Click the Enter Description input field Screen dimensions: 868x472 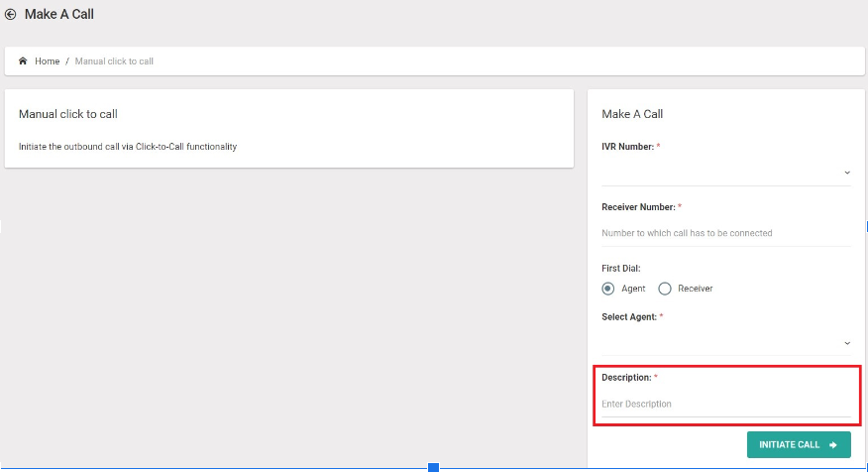click(x=726, y=404)
